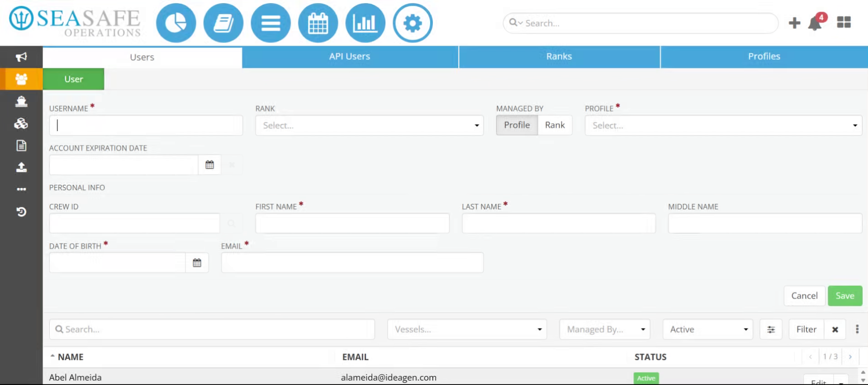Select the Abel Almeida row name

pyautogui.click(x=75, y=377)
